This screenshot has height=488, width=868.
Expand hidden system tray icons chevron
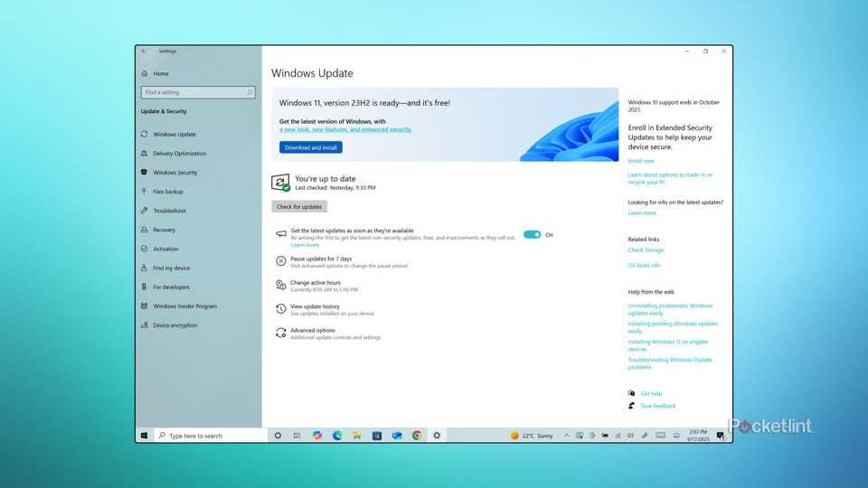566,436
